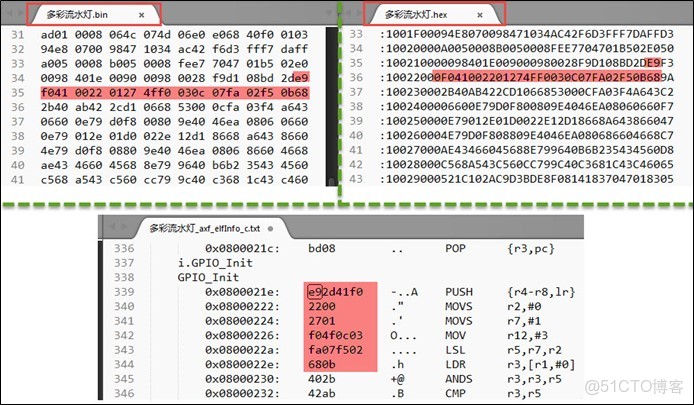Click opcode fa07f502 on line 343

click(x=335, y=350)
